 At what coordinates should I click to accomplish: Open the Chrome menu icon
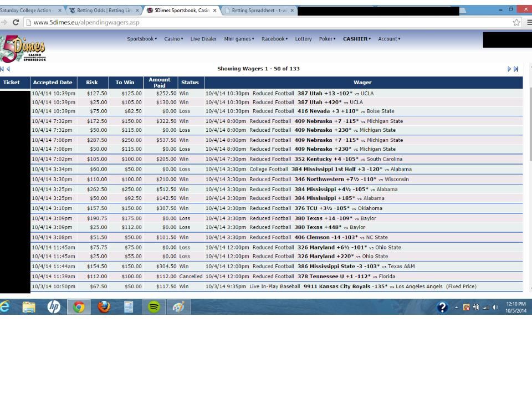[529, 22]
